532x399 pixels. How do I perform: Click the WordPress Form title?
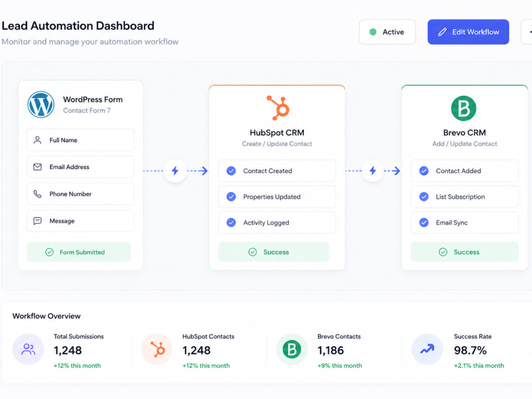click(93, 100)
